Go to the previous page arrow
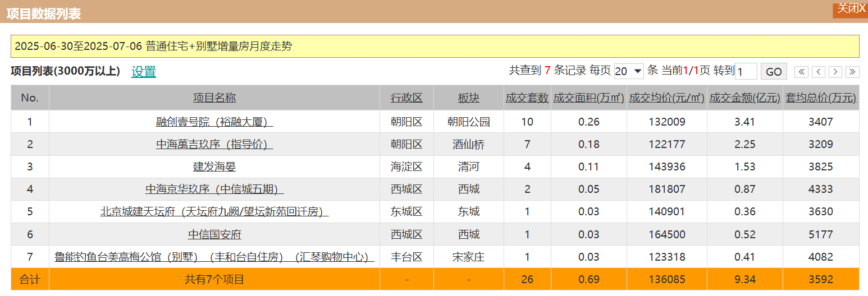The width and height of the screenshot is (868, 296). [x=819, y=72]
